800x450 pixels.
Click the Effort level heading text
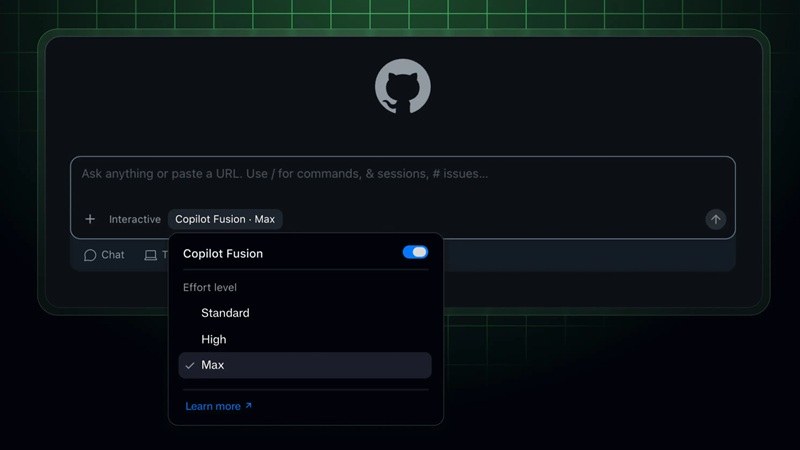(x=210, y=287)
